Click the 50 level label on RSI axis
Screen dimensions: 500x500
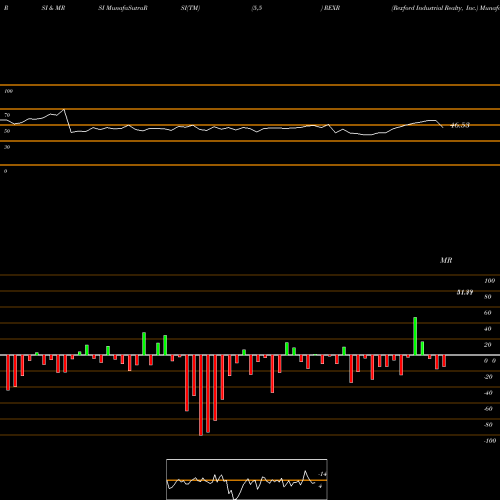(7, 131)
